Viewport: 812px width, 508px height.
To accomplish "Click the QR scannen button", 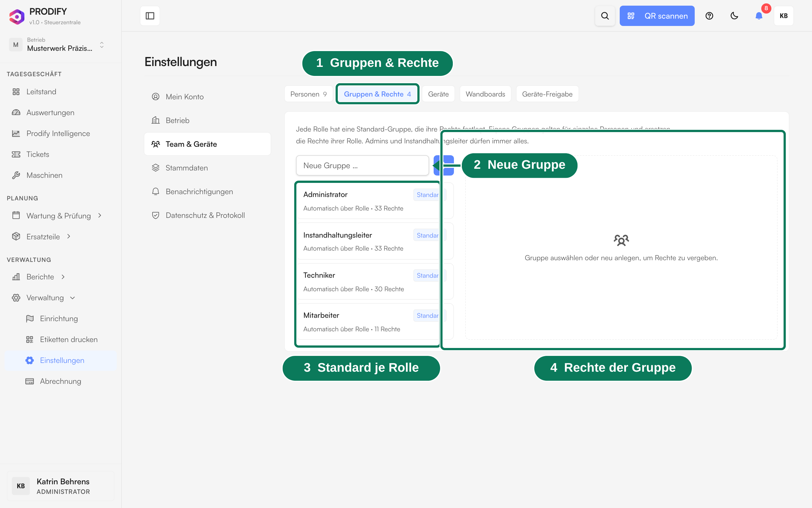I will [x=657, y=16].
